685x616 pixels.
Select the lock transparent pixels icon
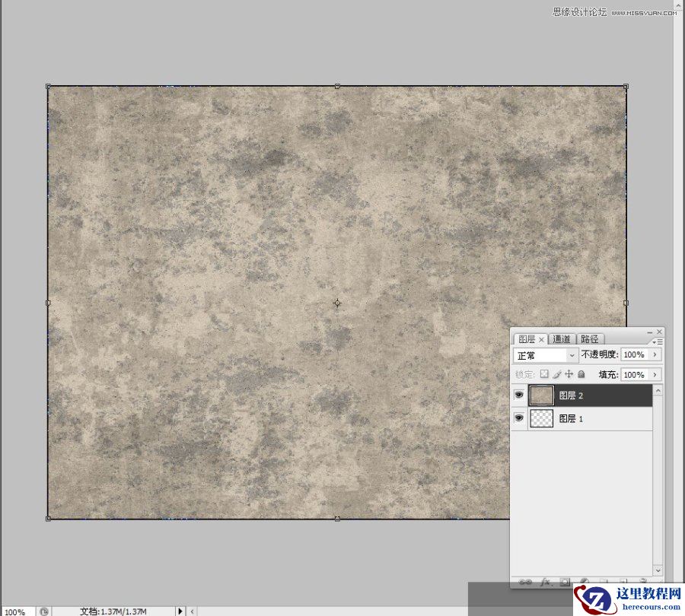pyautogui.click(x=544, y=374)
